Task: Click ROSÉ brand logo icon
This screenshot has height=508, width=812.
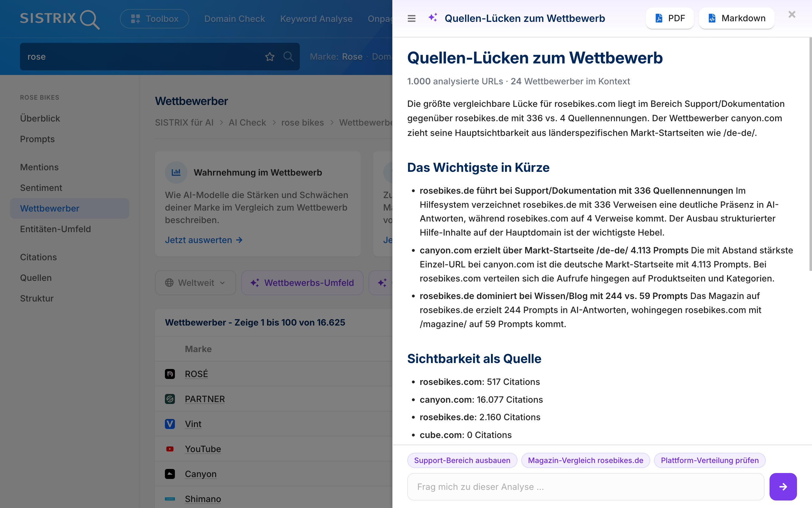Action: point(170,374)
